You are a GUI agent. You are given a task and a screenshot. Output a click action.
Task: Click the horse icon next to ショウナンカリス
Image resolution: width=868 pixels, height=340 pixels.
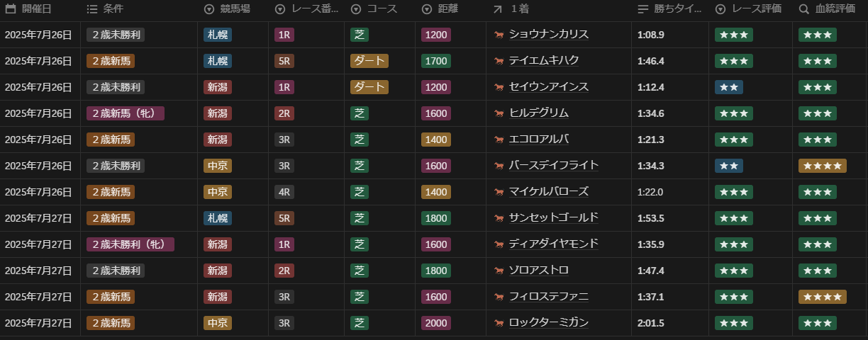[x=499, y=35]
